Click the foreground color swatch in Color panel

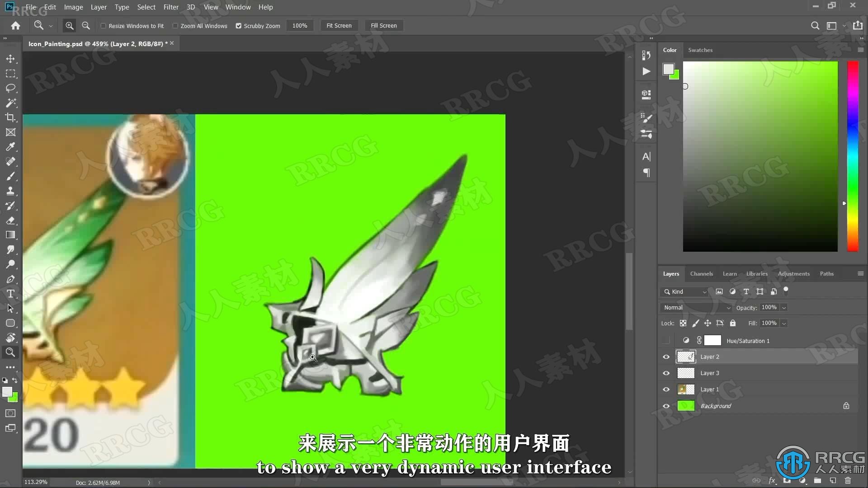pos(668,69)
